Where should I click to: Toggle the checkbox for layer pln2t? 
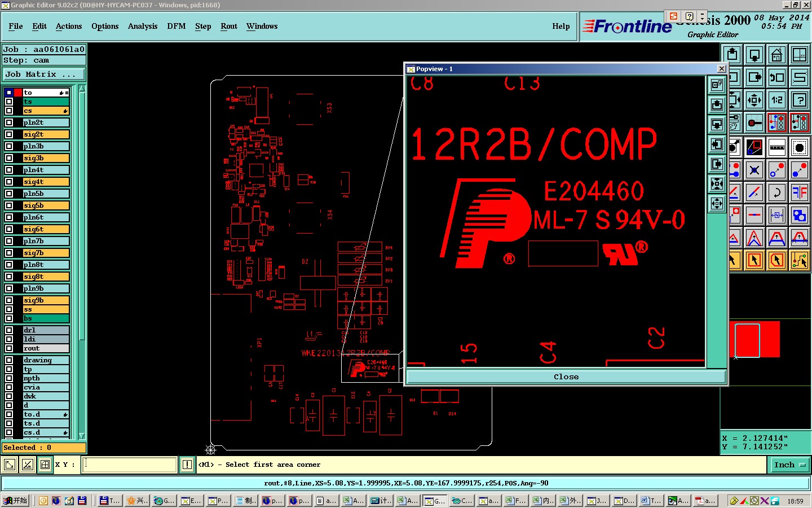click(9, 122)
